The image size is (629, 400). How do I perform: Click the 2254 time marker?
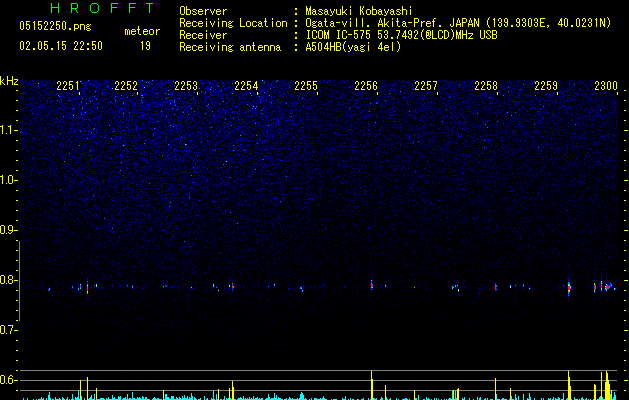tap(246, 86)
